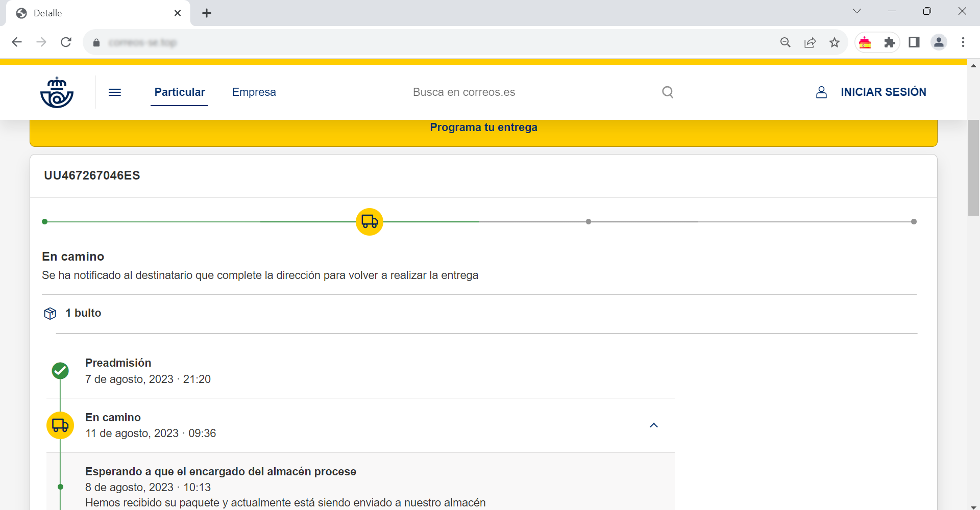This screenshot has height=510, width=980.
Task: Click the lock site info icon
Action: click(x=96, y=43)
